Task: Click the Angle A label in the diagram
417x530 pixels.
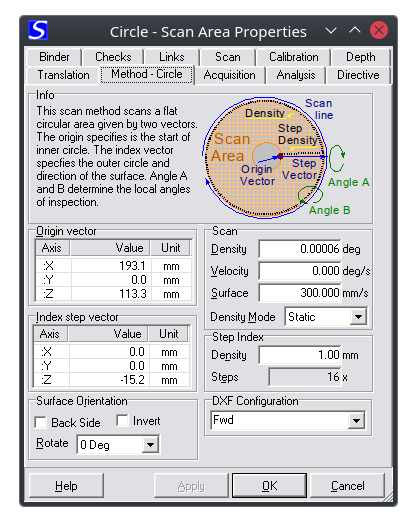Action: pos(348,182)
